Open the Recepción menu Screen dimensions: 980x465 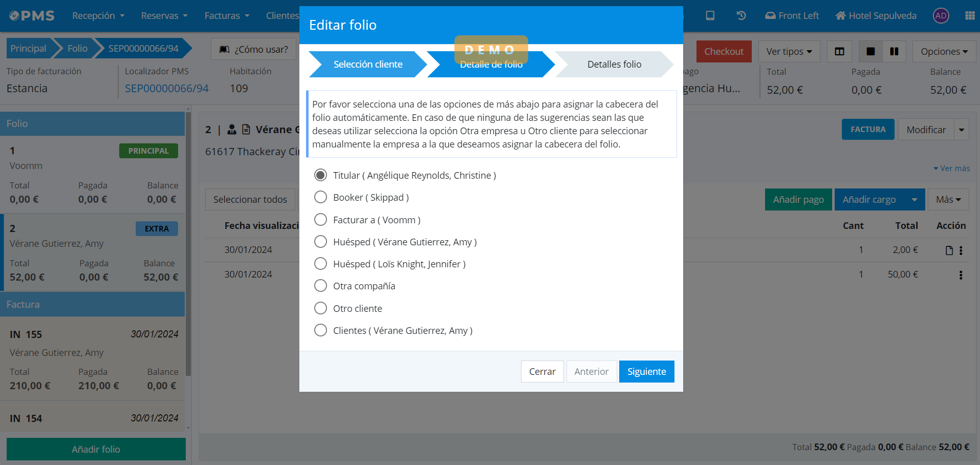(98, 15)
